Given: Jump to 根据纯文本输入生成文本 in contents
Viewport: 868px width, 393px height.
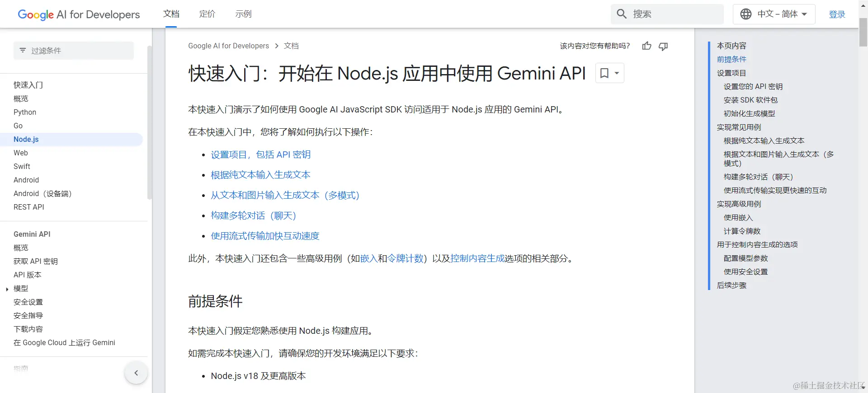Looking at the screenshot, I should pos(764,140).
